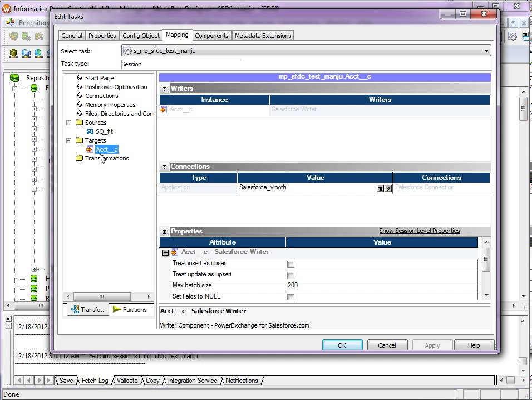
Task: Open the Notifications output tab
Action: point(242,381)
